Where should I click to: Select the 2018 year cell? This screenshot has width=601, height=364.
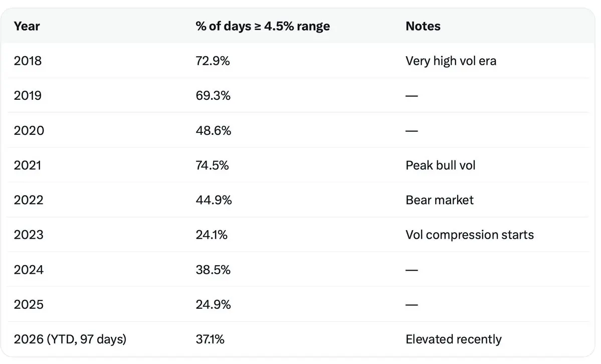(x=28, y=61)
